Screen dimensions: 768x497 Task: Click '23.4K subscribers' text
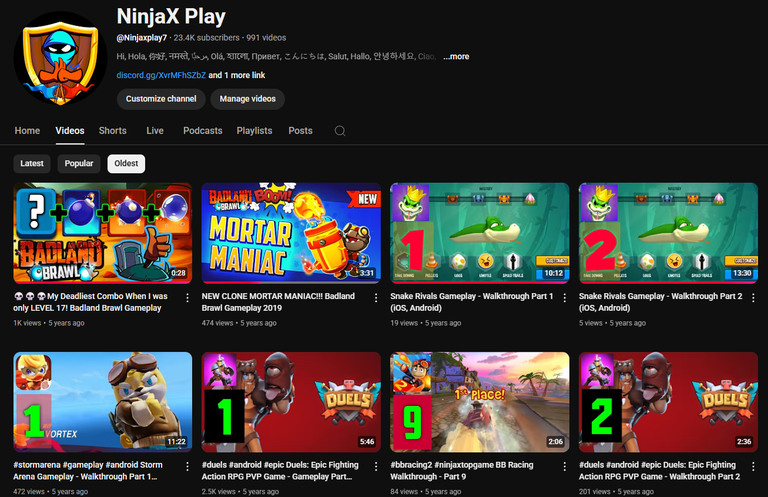click(206, 38)
